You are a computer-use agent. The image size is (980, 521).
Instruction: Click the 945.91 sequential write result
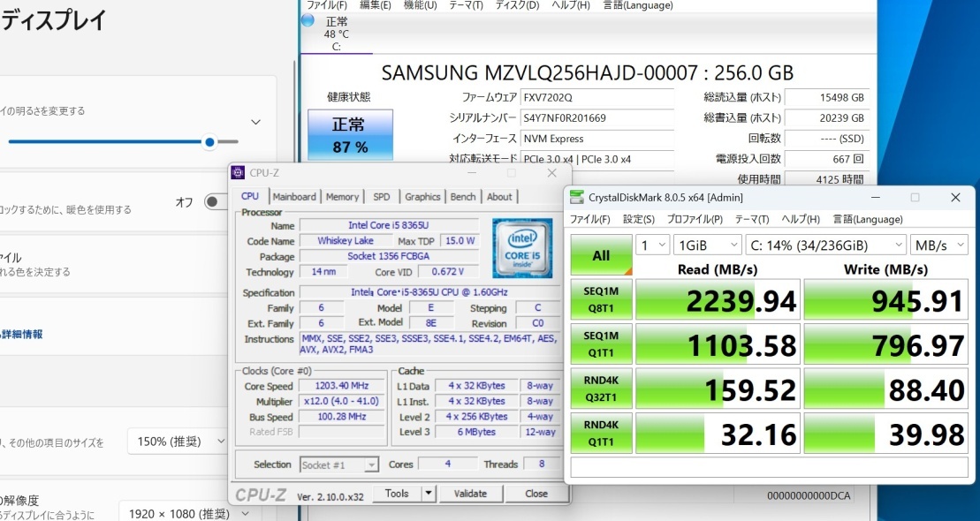(x=885, y=300)
